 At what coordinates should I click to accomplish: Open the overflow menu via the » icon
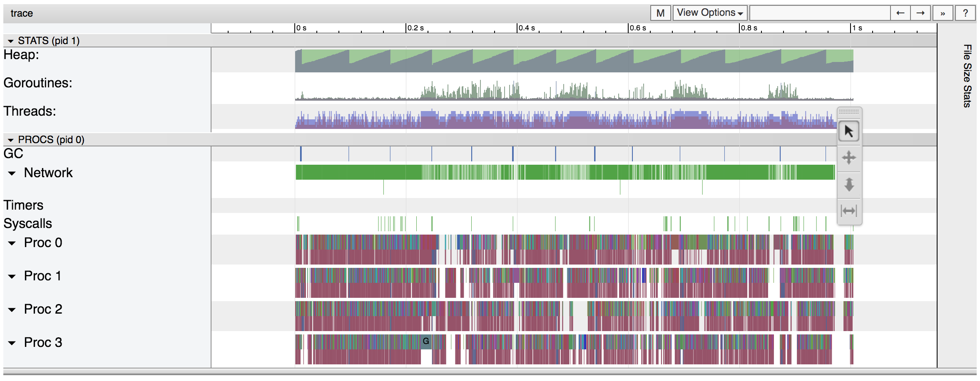click(944, 13)
